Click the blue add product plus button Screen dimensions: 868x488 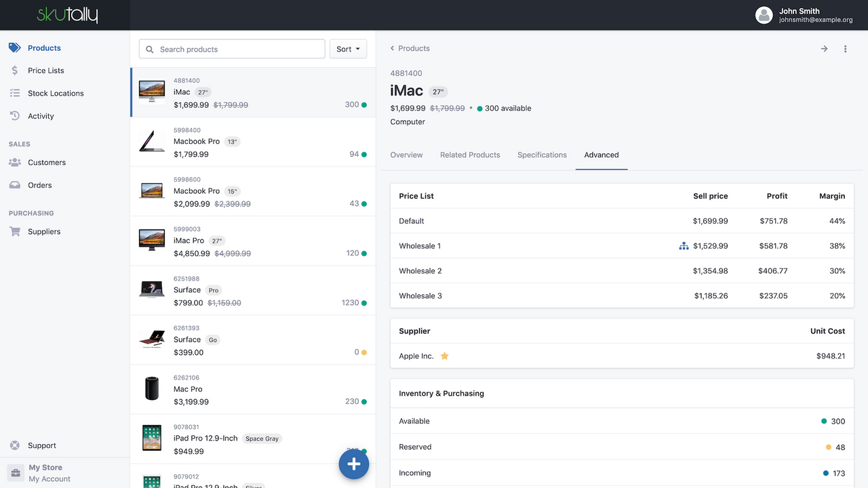point(354,464)
